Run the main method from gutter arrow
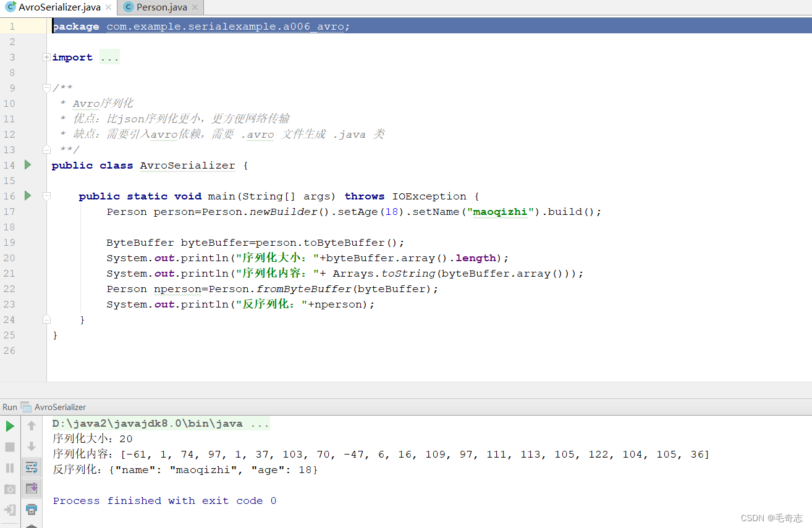 pyautogui.click(x=28, y=196)
